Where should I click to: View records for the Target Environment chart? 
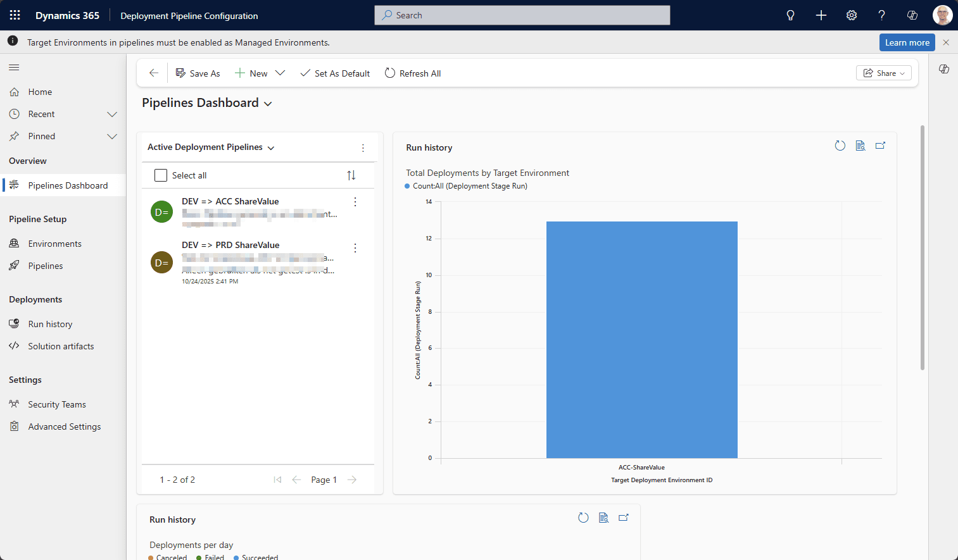[x=860, y=146]
